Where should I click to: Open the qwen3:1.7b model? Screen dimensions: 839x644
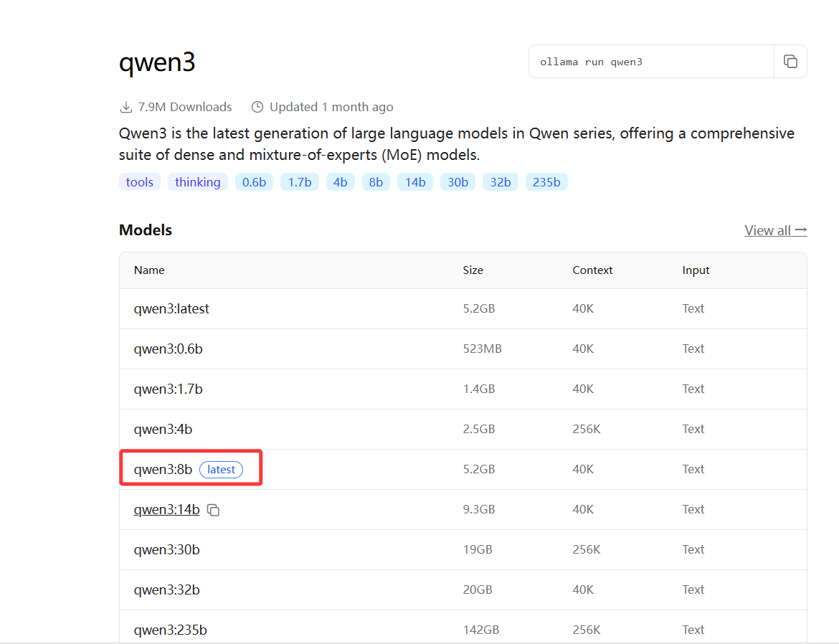[168, 389]
